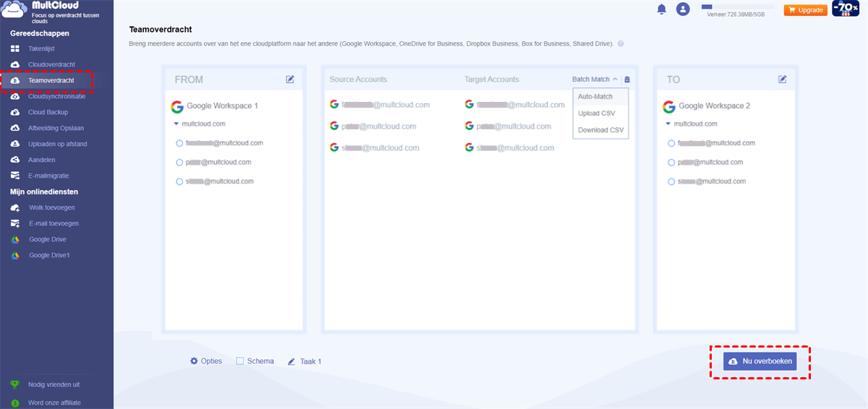
Task: Click the Opties gear icon
Action: click(x=194, y=361)
